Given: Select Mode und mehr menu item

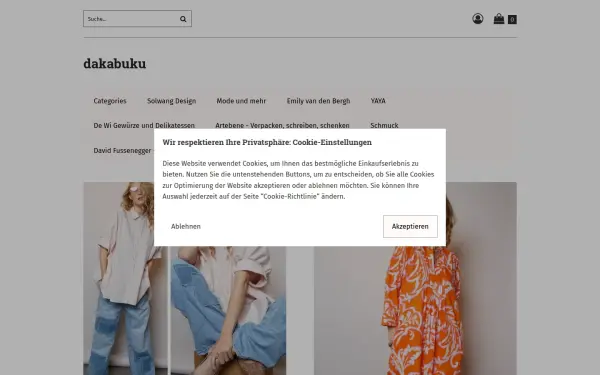Looking at the screenshot, I should point(241,101).
